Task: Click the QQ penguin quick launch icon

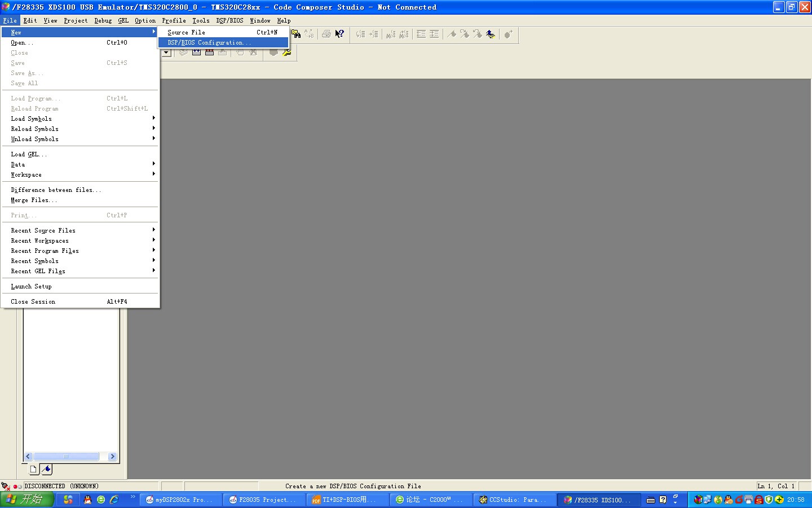Action: pos(87,500)
